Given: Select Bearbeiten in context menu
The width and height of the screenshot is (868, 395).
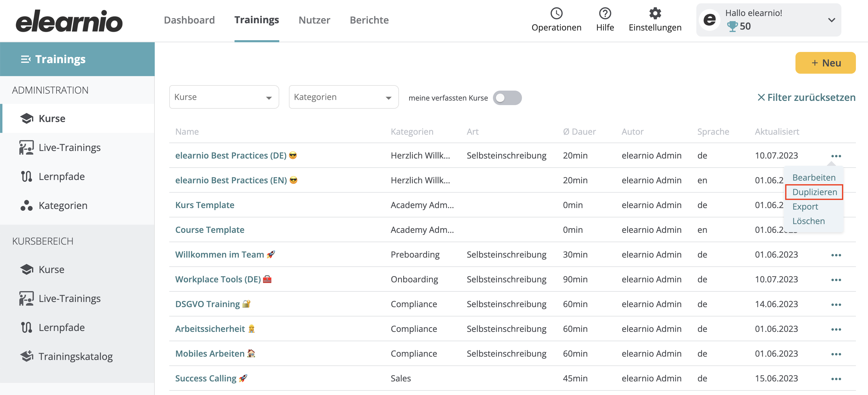Looking at the screenshot, I should point(814,178).
